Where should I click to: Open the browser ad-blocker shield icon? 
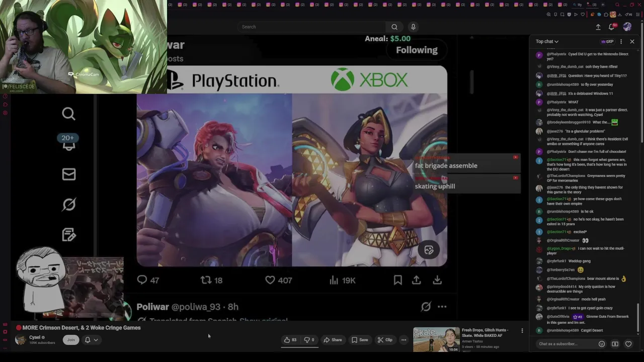569,15
